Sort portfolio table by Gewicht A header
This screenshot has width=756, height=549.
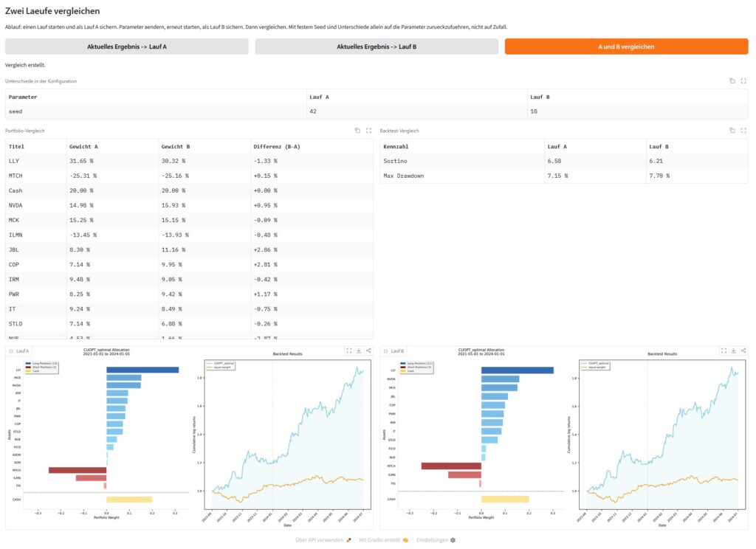coord(112,147)
